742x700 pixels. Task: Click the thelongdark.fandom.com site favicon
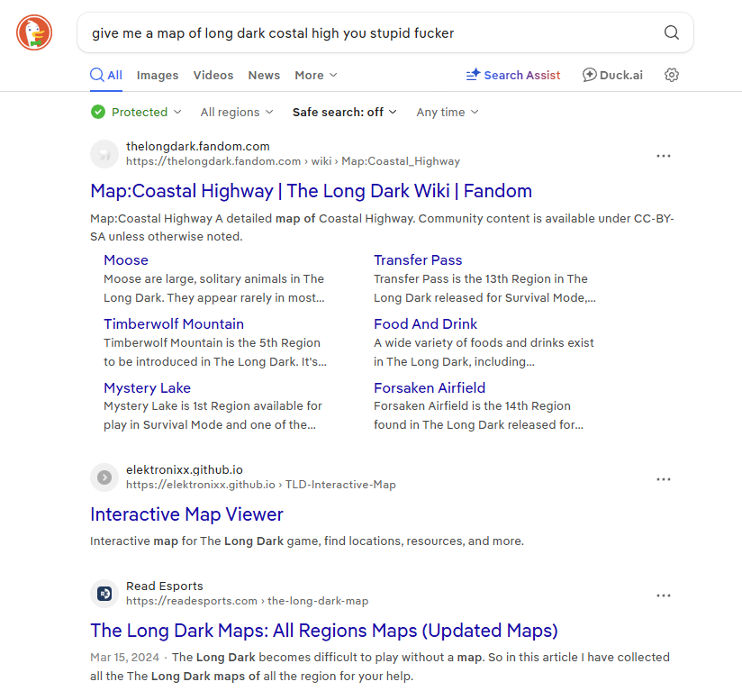104,154
